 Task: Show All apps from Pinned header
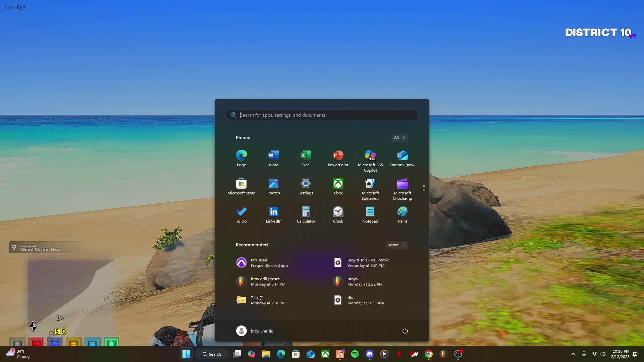(x=399, y=138)
